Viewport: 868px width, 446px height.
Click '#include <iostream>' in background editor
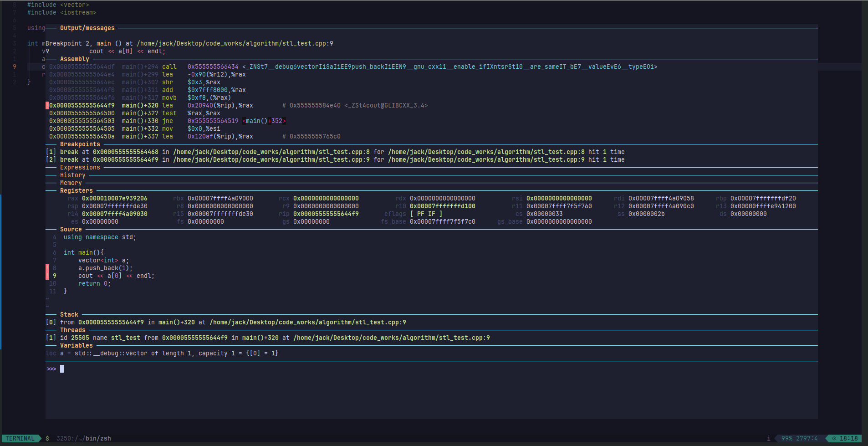point(62,13)
